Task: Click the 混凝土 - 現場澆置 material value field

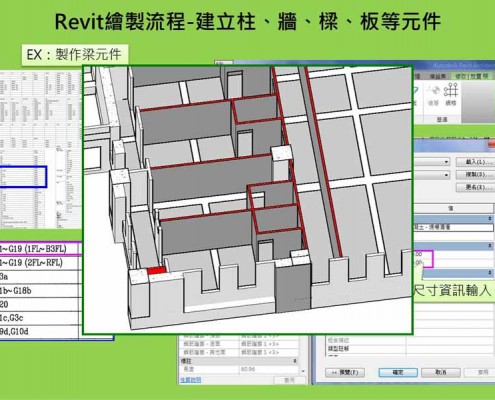Action: [453, 227]
